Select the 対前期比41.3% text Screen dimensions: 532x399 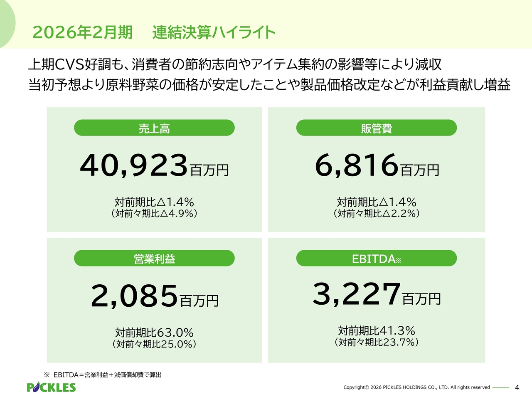(x=376, y=331)
